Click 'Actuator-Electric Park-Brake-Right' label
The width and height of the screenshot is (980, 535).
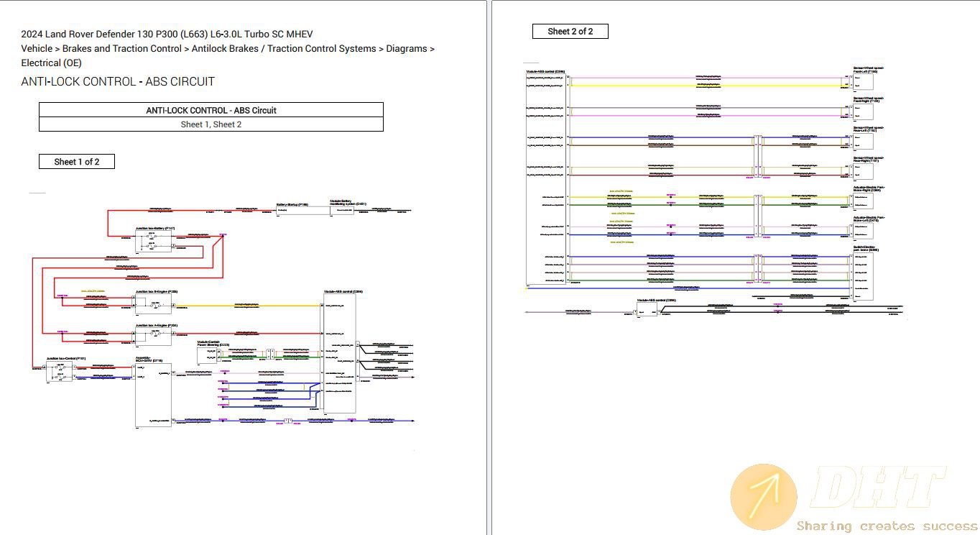click(869, 189)
